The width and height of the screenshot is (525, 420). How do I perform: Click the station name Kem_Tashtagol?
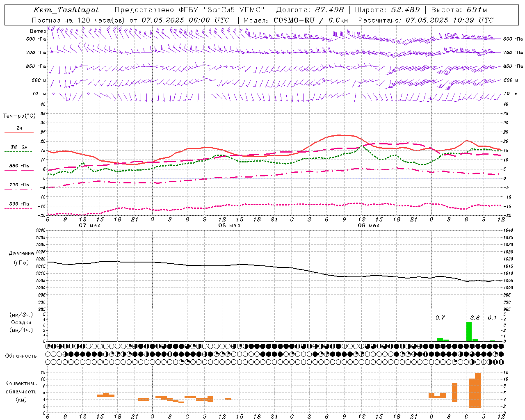[66, 10]
